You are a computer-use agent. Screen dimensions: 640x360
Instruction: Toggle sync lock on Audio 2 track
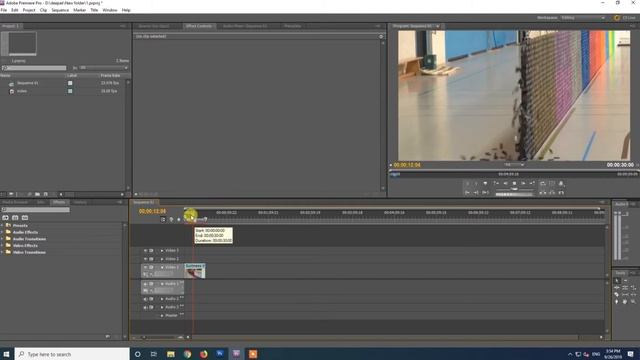point(151,299)
